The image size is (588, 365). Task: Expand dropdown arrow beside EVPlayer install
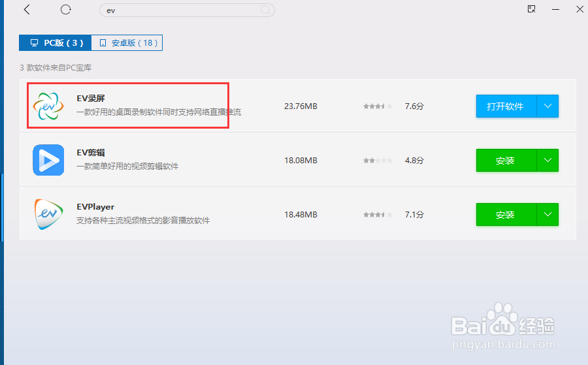[547, 214]
